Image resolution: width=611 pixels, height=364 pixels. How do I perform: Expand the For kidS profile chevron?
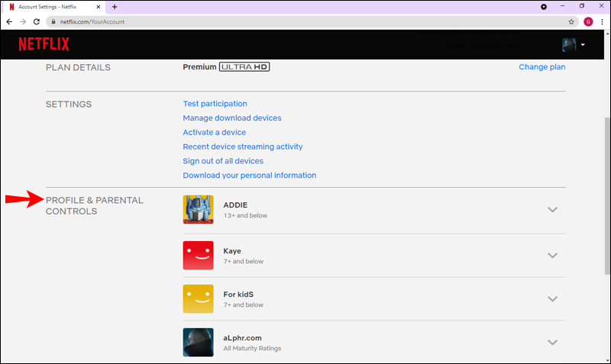[552, 299]
